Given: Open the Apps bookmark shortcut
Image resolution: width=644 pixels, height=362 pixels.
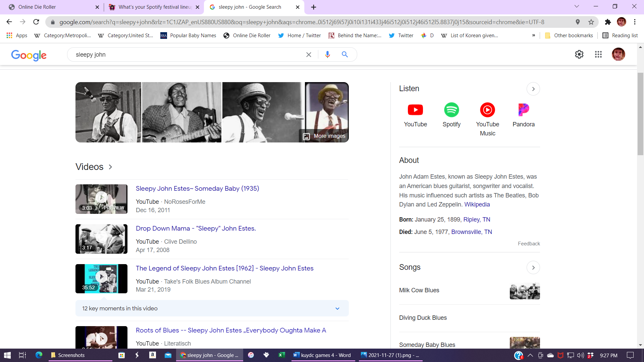Looking at the screenshot, I should 17,36.
